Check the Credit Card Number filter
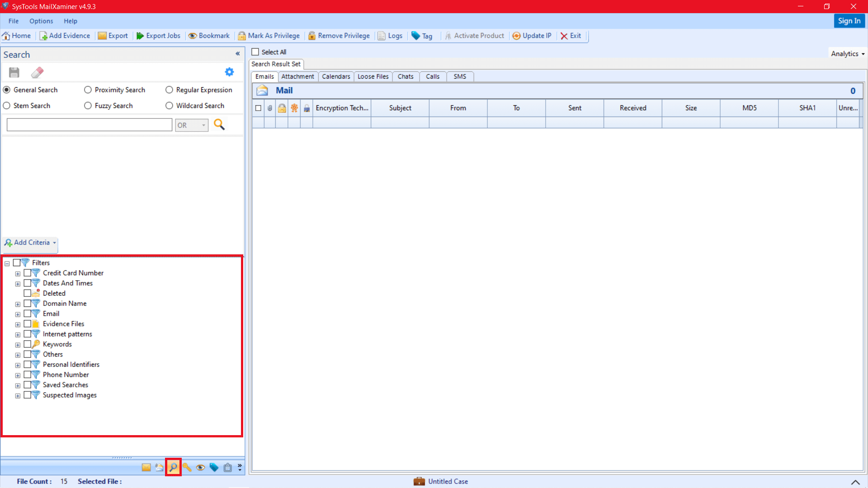 (28, 273)
